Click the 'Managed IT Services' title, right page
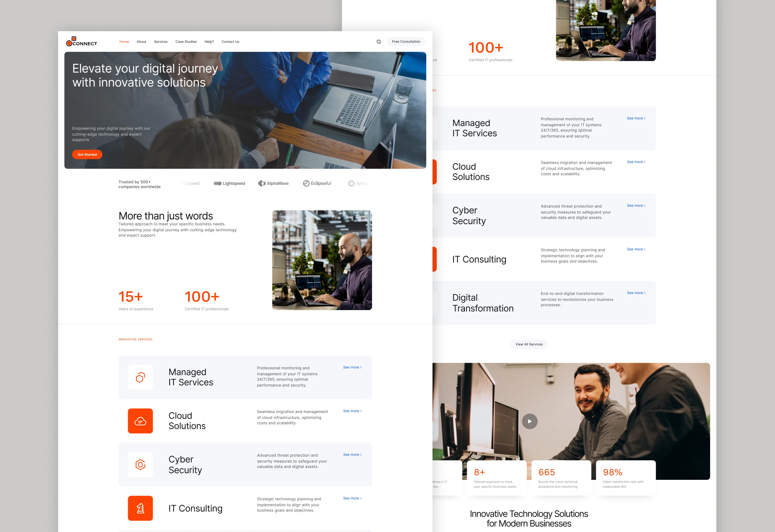The height and width of the screenshot is (532, 775). click(x=474, y=128)
